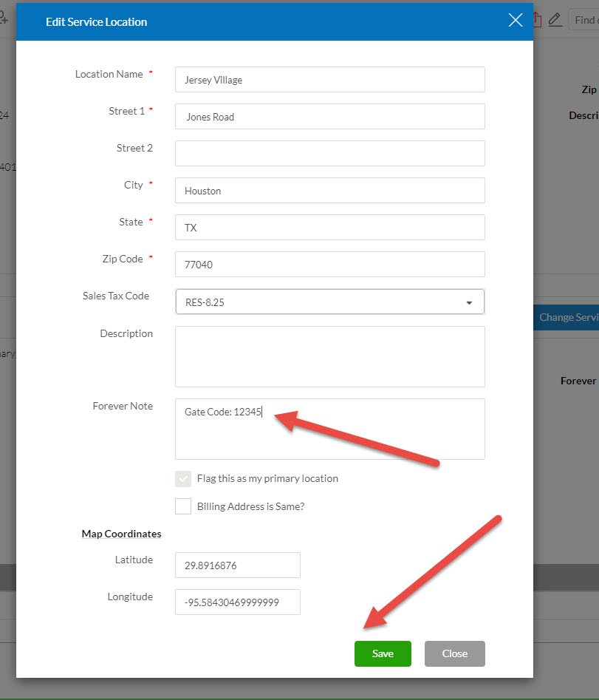
Task: Toggle 'Flag this as my primary location'
Action: 183,479
